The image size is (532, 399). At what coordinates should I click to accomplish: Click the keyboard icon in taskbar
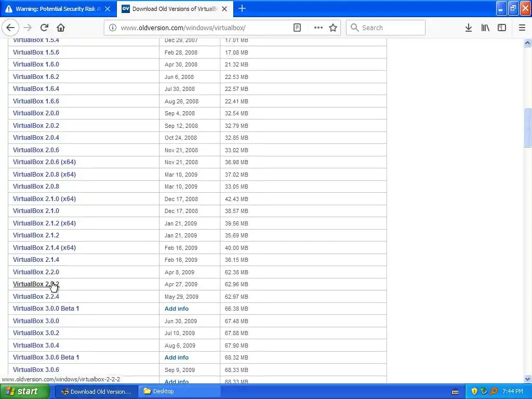pos(455,392)
